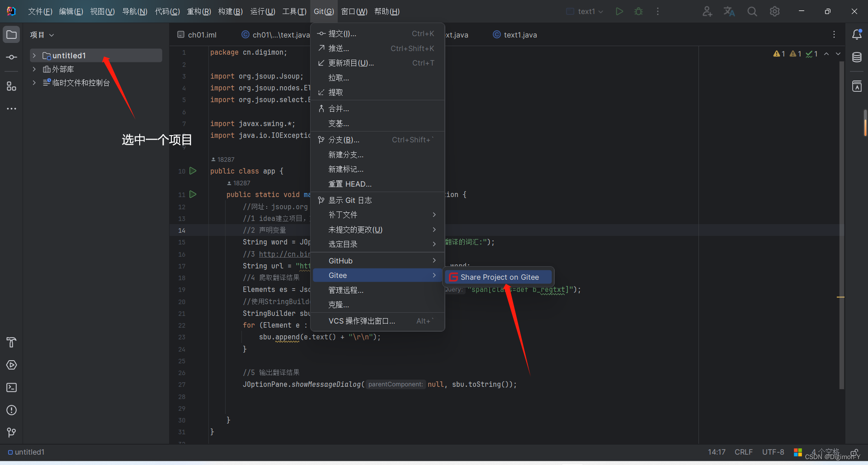The height and width of the screenshot is (465, 868).
Task: Click the Problems tool window icon
Action: (11, 410)
